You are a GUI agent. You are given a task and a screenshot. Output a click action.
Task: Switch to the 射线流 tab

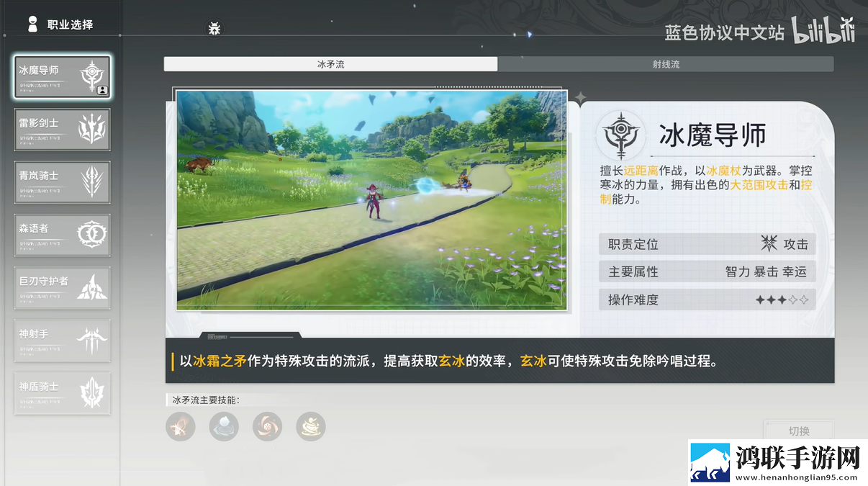pos(666,64)
